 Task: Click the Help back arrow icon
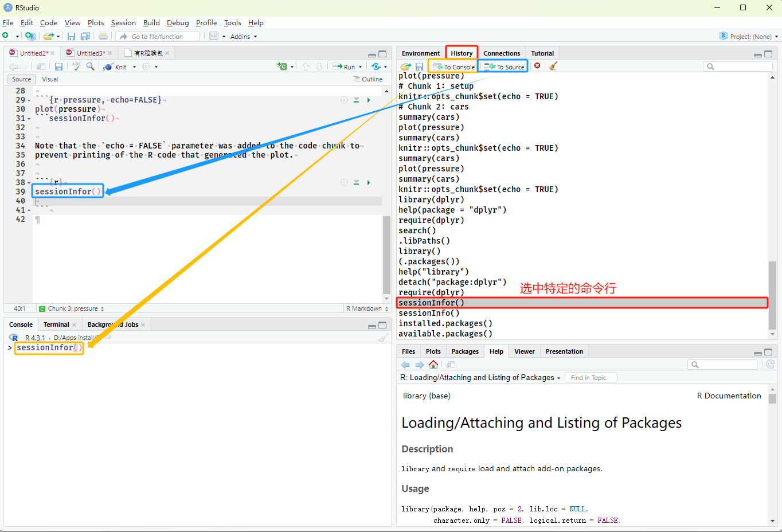coord(405,365)
